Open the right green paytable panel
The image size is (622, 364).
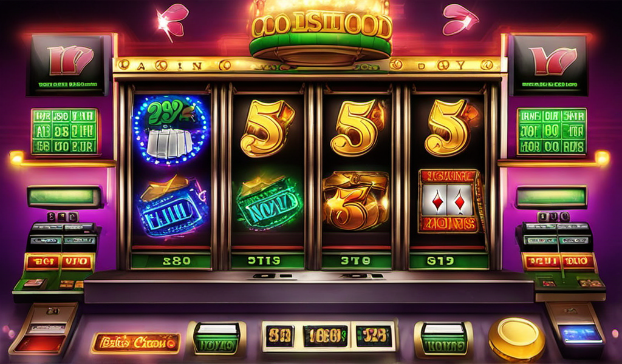click(552, 132)
